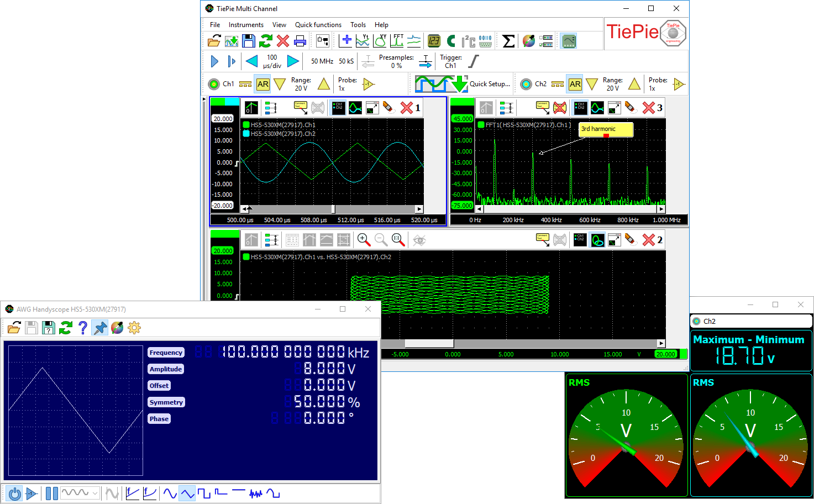
Task: Select the 3rd harmonic comment label
Action: point(606,130)
